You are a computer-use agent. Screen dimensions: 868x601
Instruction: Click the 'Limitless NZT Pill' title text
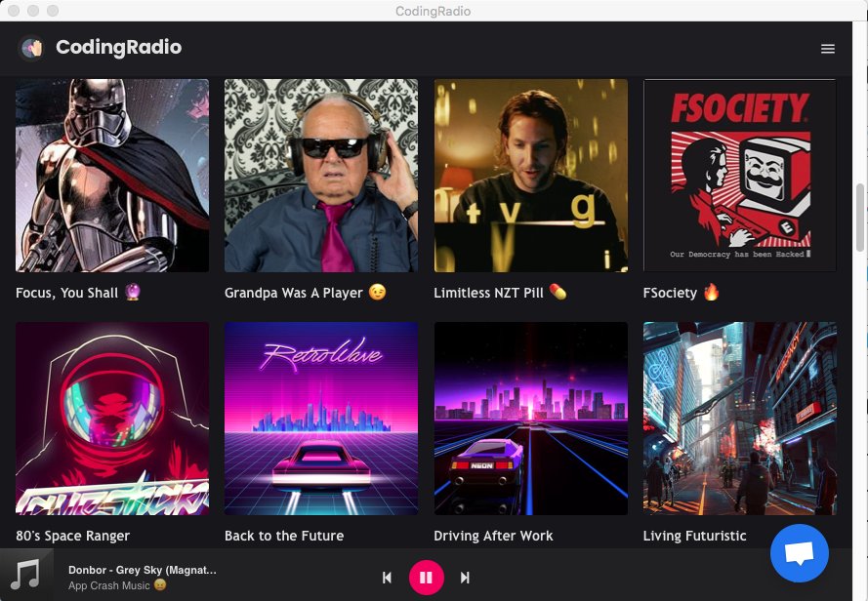(x=488, y=293)
